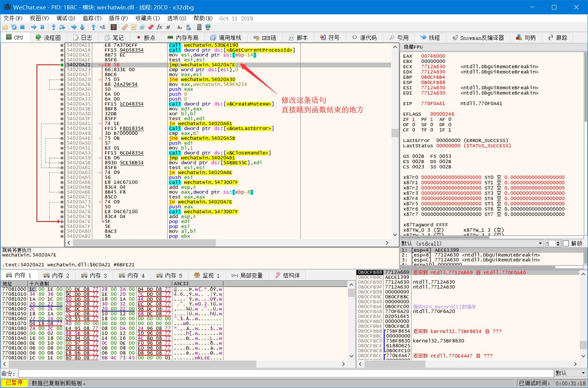Open the 文件(F) menu
588x388 pixels.
tap(13, 18)
